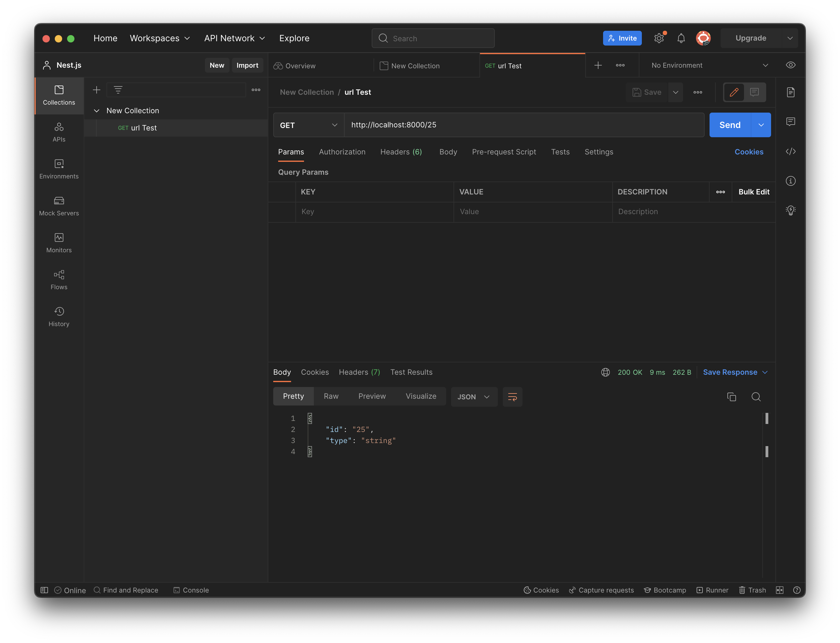Copy the response body with copy icon

point(731,397)
